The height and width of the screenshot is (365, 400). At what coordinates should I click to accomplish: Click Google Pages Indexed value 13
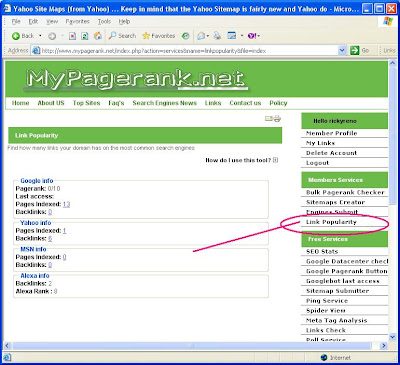click(x=66, y=204)
